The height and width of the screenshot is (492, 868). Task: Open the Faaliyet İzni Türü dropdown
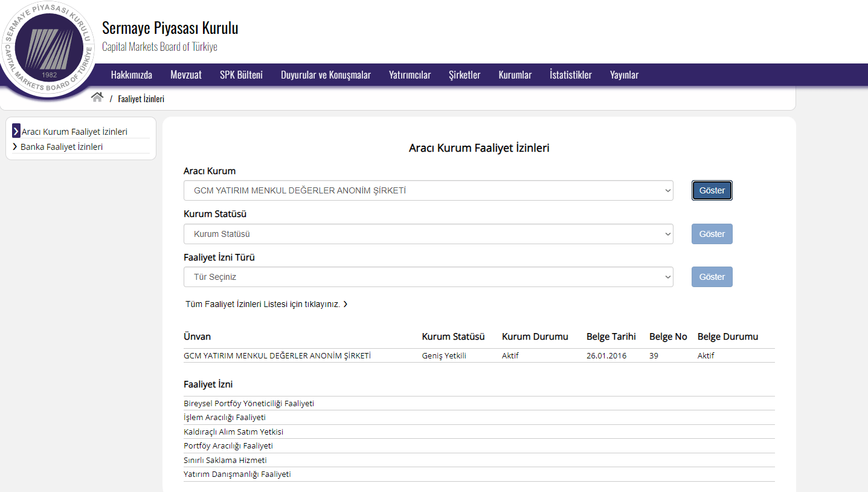pos(428,277)
